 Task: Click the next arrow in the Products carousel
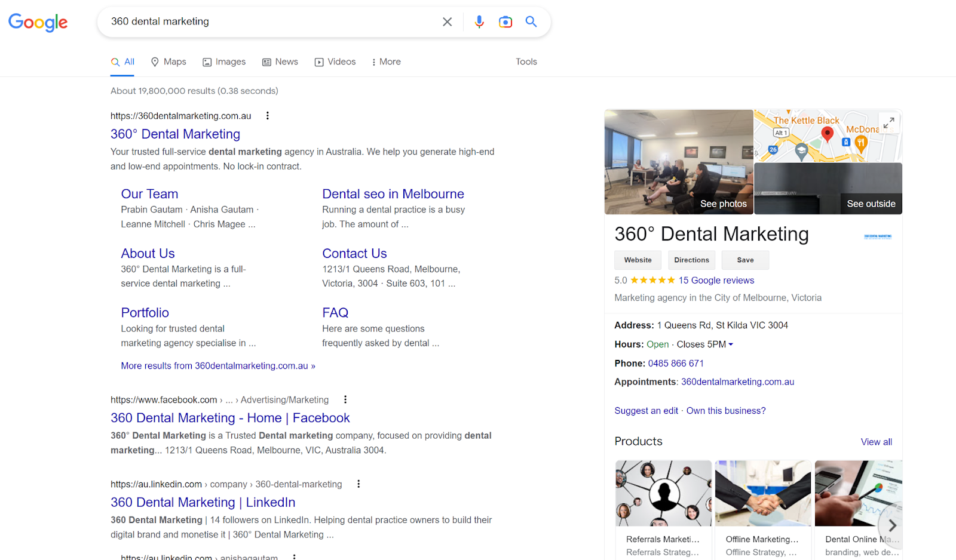(892, 525)
